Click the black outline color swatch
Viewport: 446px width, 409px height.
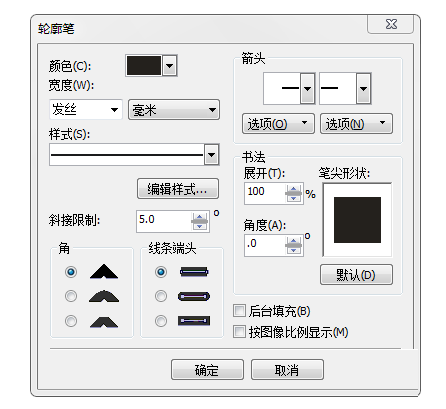click(x=144, y=66)
